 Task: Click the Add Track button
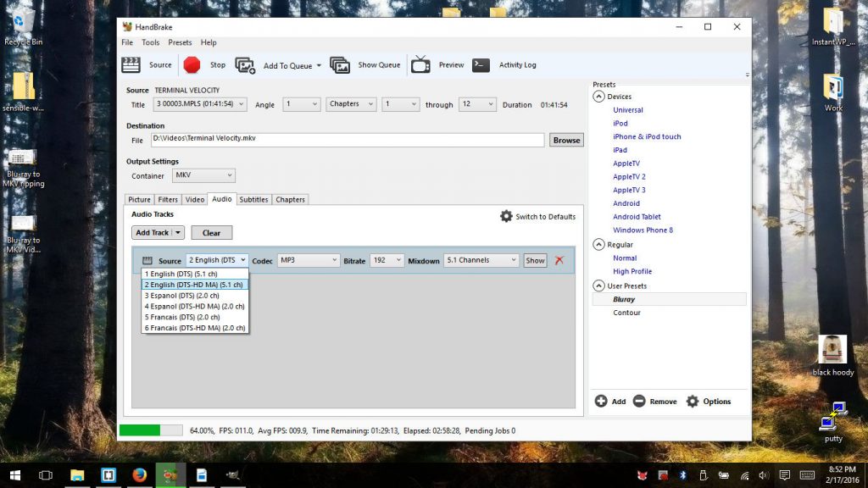(153, 233)
